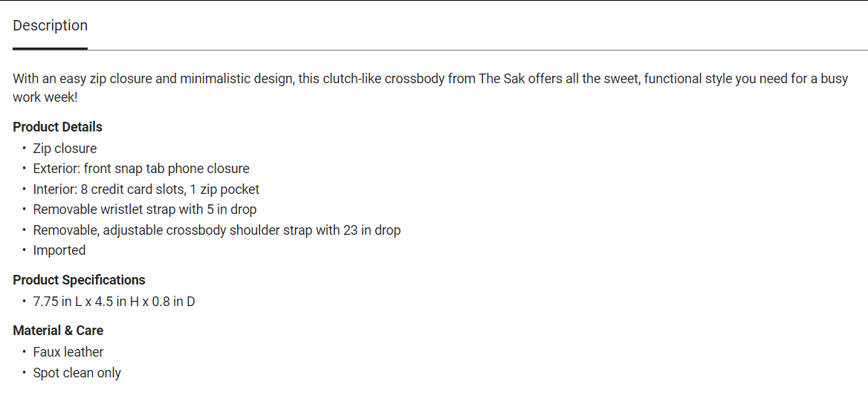868x393 pixels.
Task: Click the intro paragraph starting "With an easy"
Action: point(297,79)
